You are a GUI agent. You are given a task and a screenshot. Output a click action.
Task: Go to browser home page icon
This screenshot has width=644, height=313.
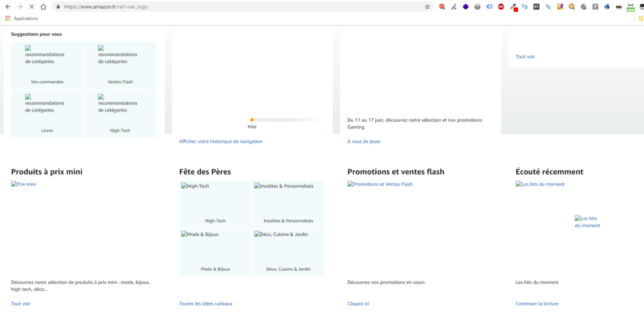(43, 6)
